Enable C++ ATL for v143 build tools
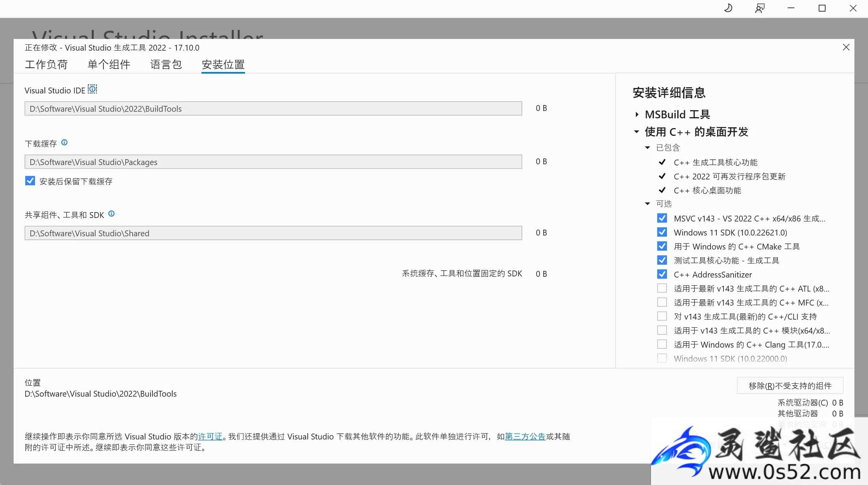Image resolution: width=868 pixels, height=485 pixels. coord(662,288)
